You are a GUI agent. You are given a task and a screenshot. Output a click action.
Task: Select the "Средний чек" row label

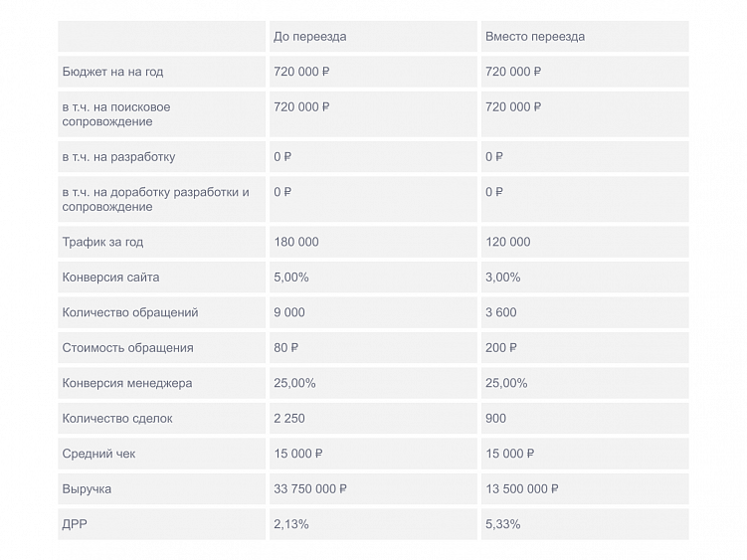point(98,454)
